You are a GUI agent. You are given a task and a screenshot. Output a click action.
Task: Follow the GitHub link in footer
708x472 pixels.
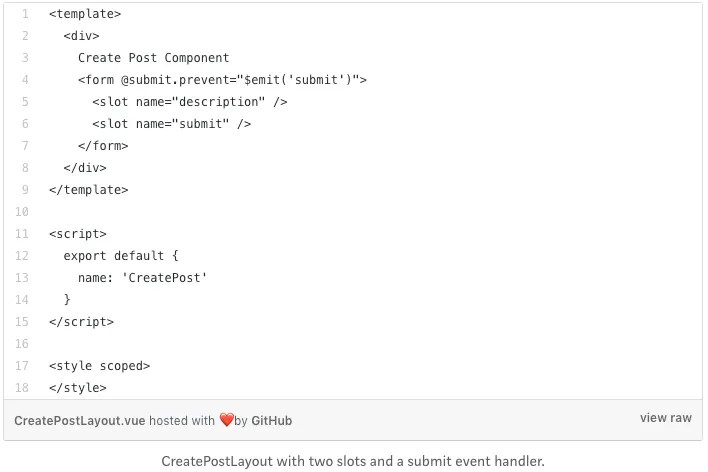271,421
